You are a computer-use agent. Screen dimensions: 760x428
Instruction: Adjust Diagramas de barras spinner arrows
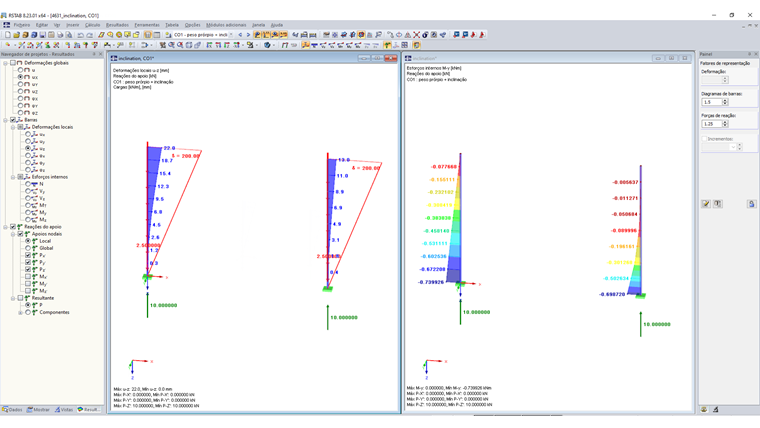[x=725, y=102]
